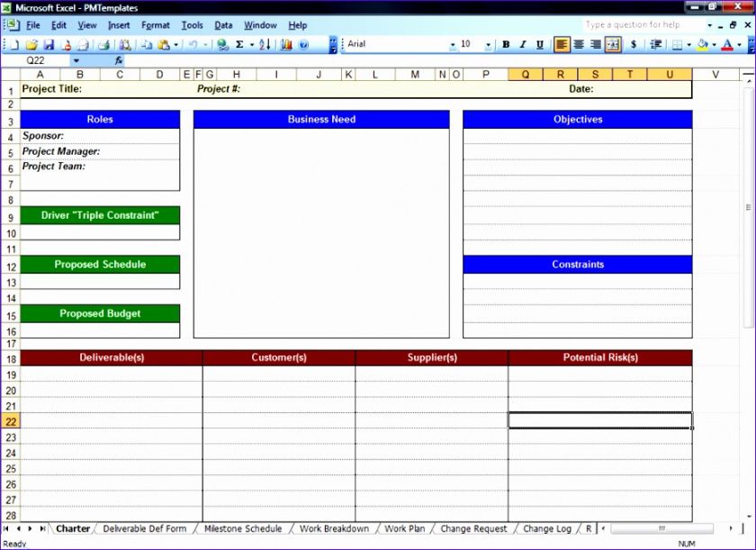Viewport: 756px width, 550px height.
Task: Show the next sheet tab
Action: (x=30, y=528)
